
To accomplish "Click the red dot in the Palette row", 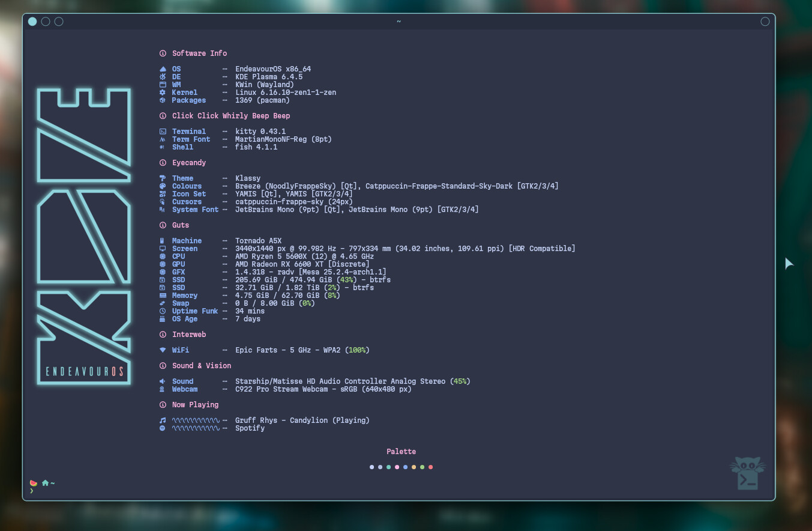I will 431,467.
